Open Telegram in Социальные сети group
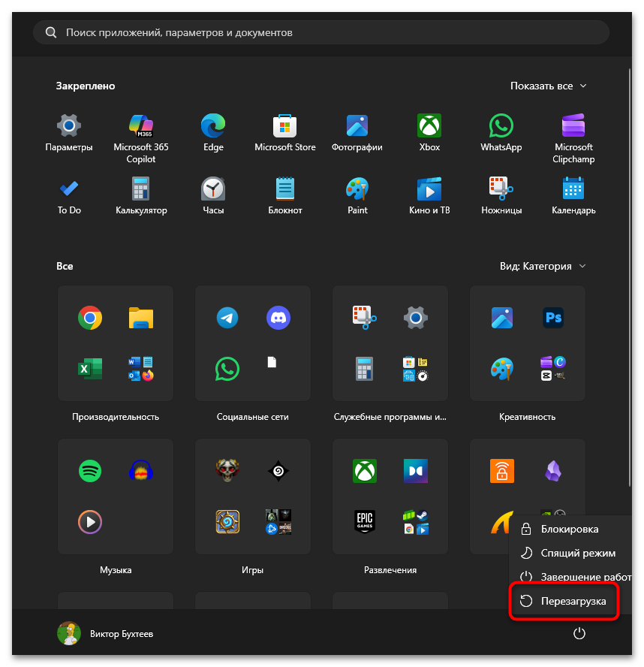The height and width of the screenshot is (667, 644). 227,318
